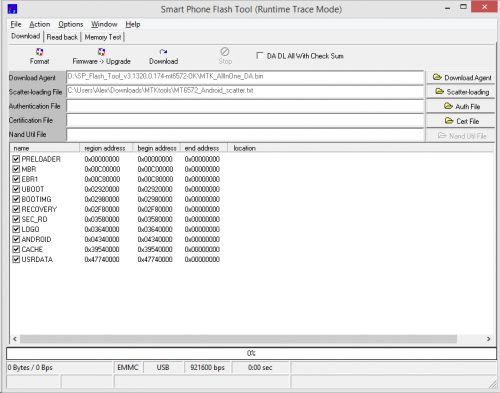Sort by the region address column header
Image resolution: width=500 pixels, height=393 pixels.
point(106,148)
